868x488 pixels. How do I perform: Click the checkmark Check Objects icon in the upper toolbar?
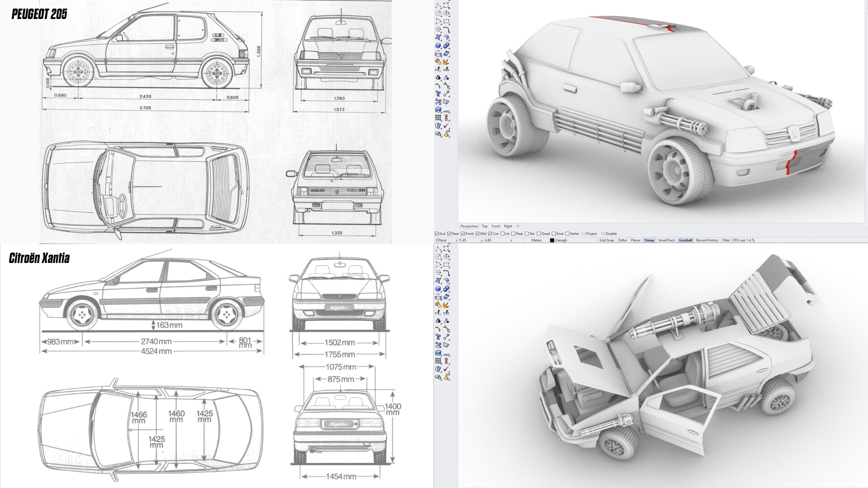tap(446, 126)
